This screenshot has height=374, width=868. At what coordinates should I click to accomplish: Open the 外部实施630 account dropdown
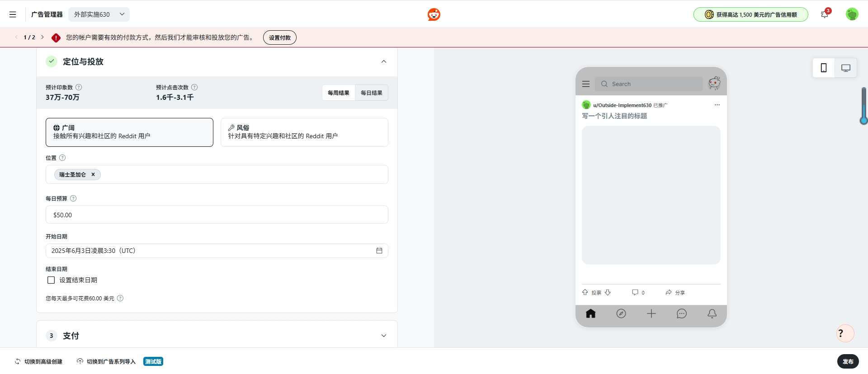tap(99, 14)
